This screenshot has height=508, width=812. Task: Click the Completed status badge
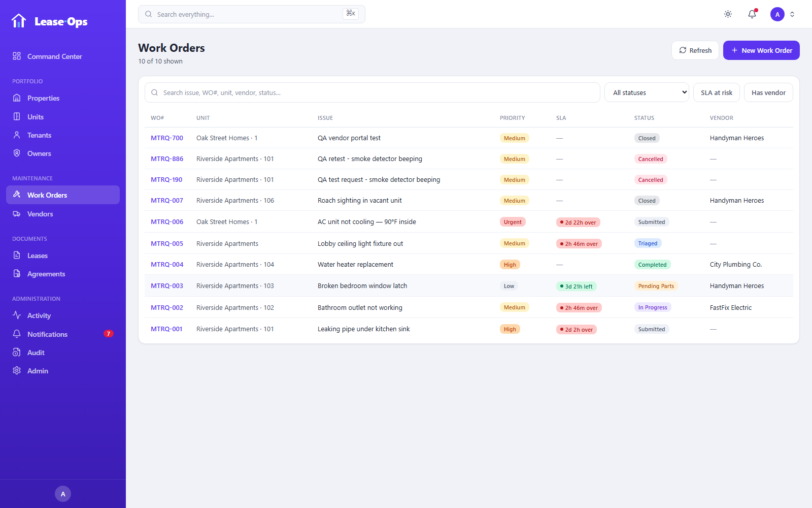coord(652,265)
